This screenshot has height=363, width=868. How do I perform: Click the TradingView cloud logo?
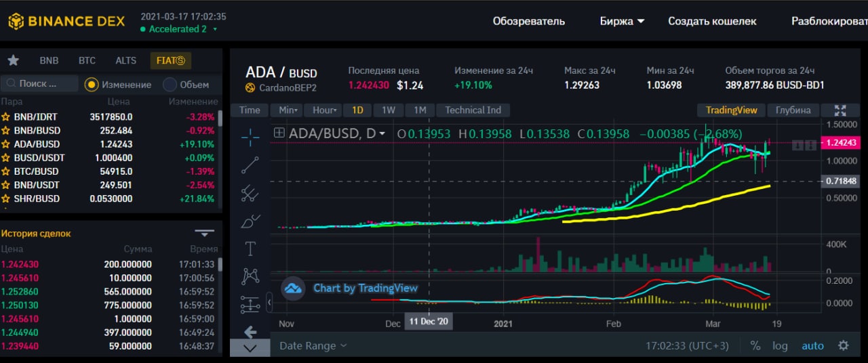[x=293, y=289]
